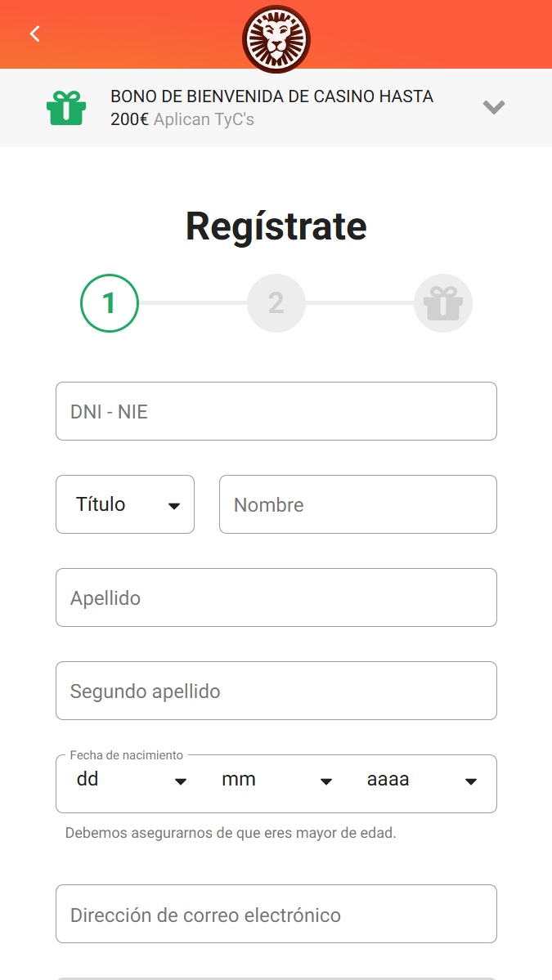Focus the DNI - NIE field
This screenshot has width=552, height=980.
coord(276,411)
